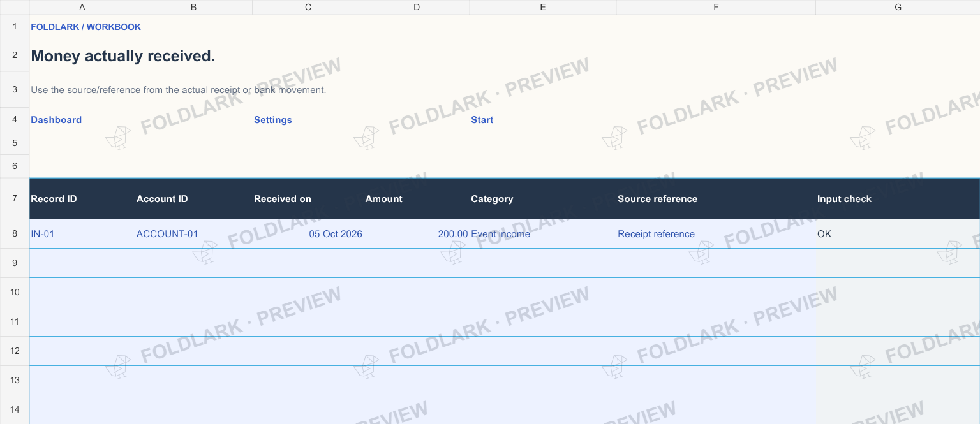Select row 2 header
Viewport: 980px width, 424px height.
15,55
